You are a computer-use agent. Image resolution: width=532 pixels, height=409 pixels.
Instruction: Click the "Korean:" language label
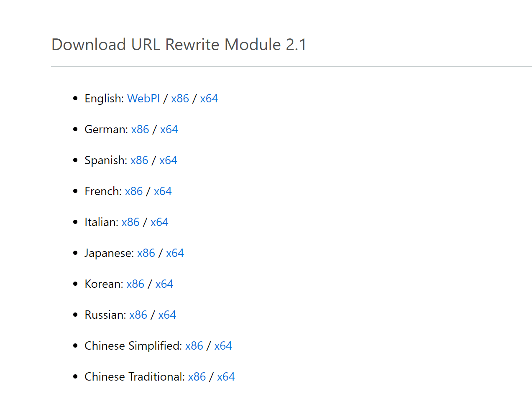104,284
